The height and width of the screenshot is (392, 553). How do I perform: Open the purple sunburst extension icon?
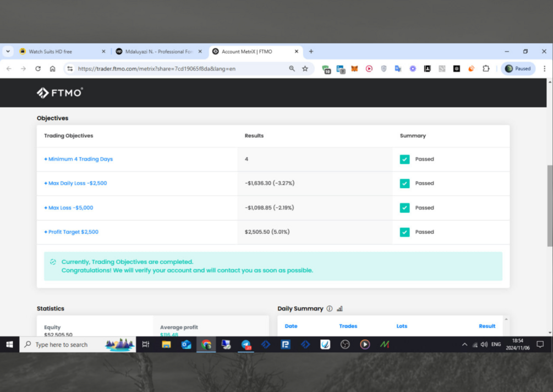tap(413, 69)
